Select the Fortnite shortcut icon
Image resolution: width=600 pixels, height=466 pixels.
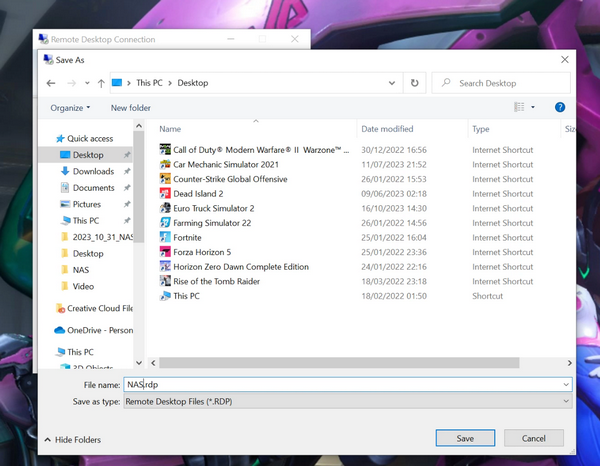click(166, 238)
